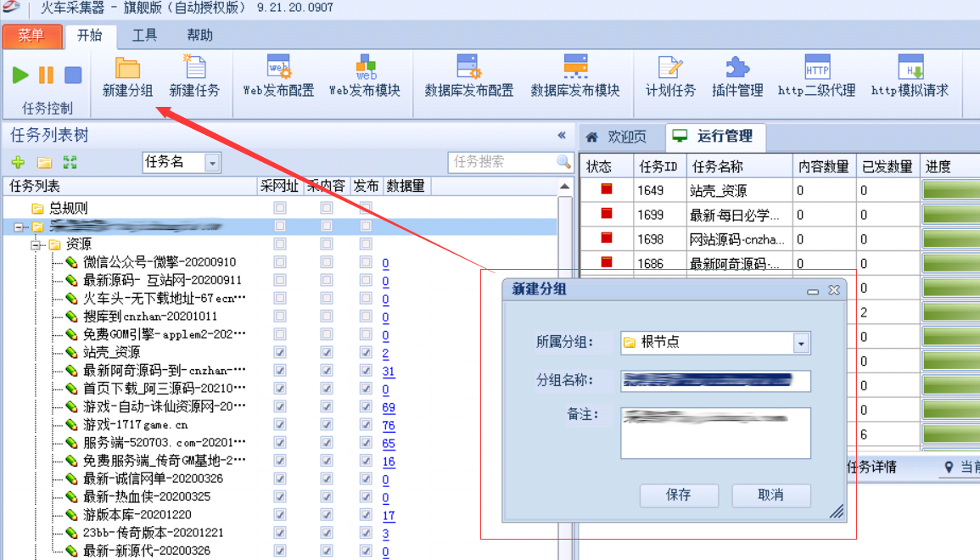This screenshot has width=980, height=560.
Task: Open the 任务名 search type dropdown
Action: tap(212, 162)
